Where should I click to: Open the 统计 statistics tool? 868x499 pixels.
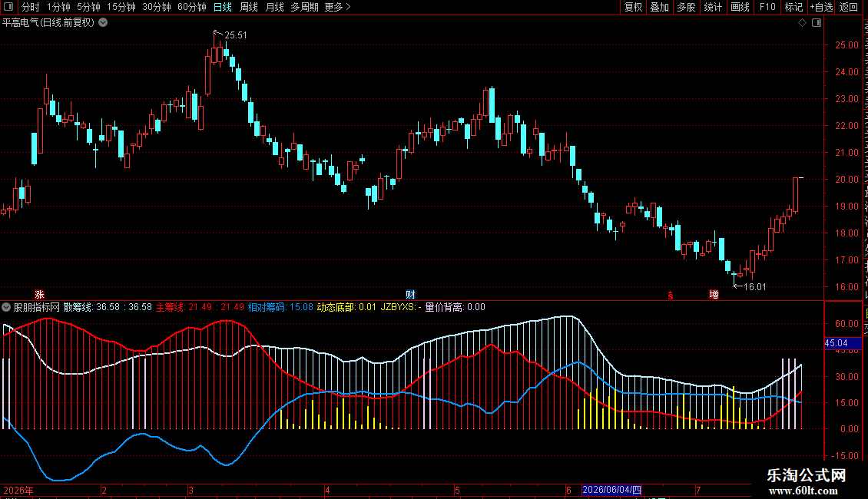(713, 7)
